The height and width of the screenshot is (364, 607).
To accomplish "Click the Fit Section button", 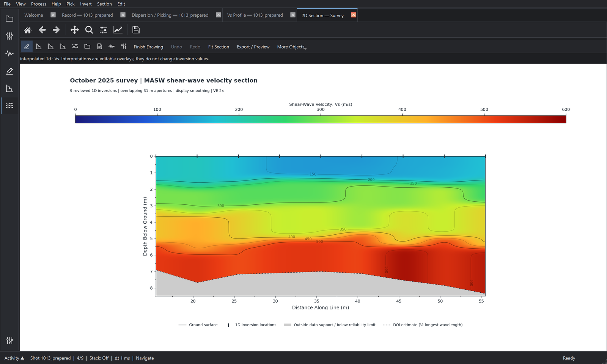I will [219, 47].
